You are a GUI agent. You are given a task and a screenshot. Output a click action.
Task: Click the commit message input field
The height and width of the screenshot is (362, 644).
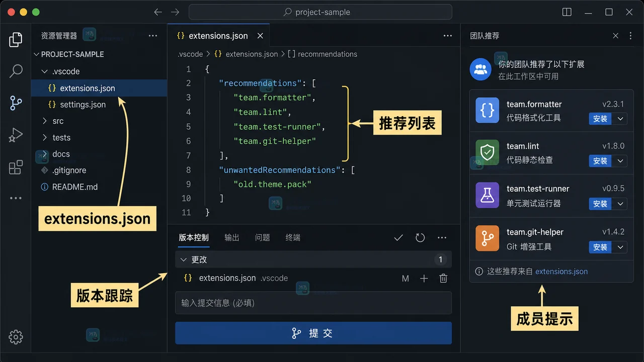coord(313,303)
